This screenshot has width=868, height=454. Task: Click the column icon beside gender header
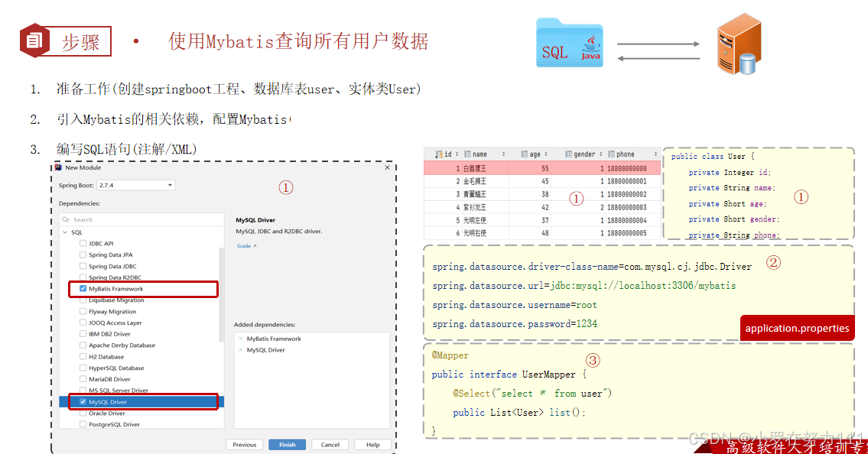568,154
